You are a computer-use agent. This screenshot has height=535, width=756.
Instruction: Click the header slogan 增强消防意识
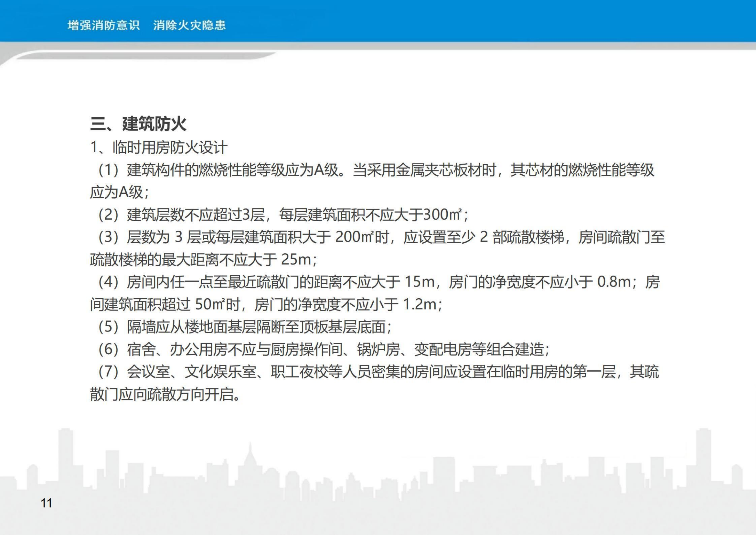(x=104, y=25)
